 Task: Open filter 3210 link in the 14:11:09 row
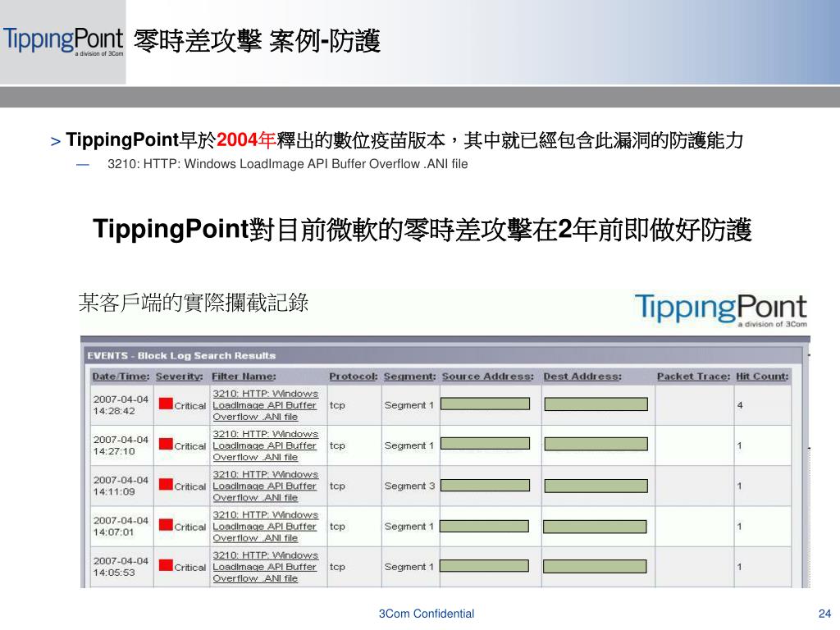[265, 486]
